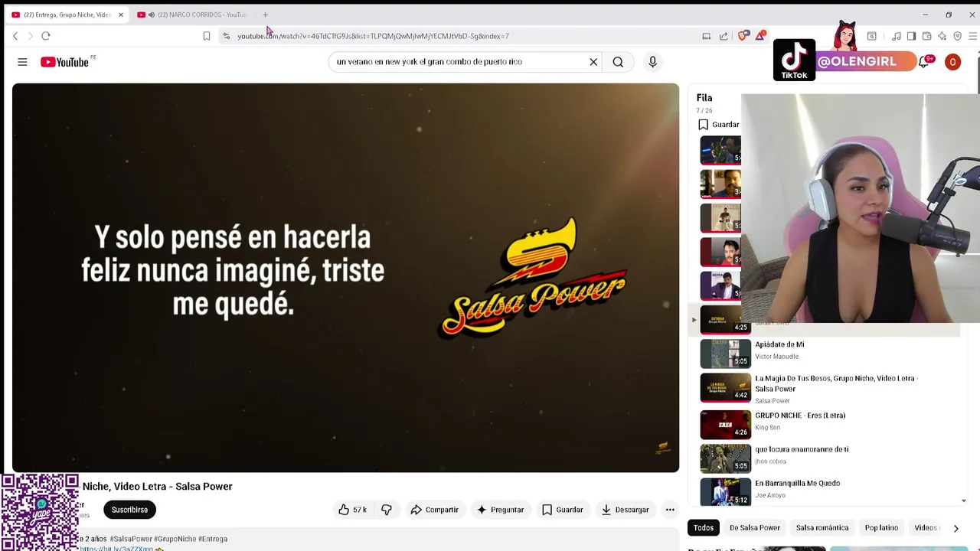Toggle Guardar to save the queue

[719, 125]
